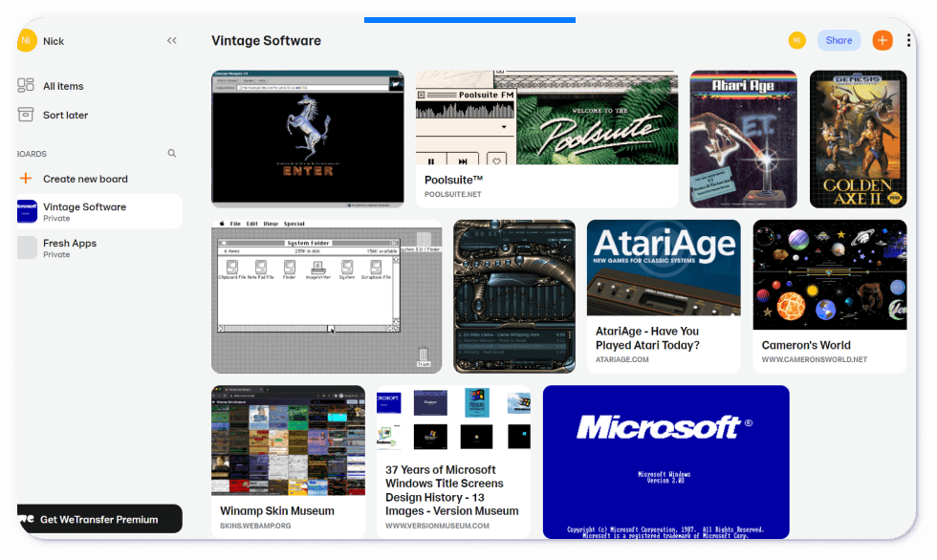937x560 pixels.
Task: Open the Atari Age E.T. cover image
Action: coord(744,140)
